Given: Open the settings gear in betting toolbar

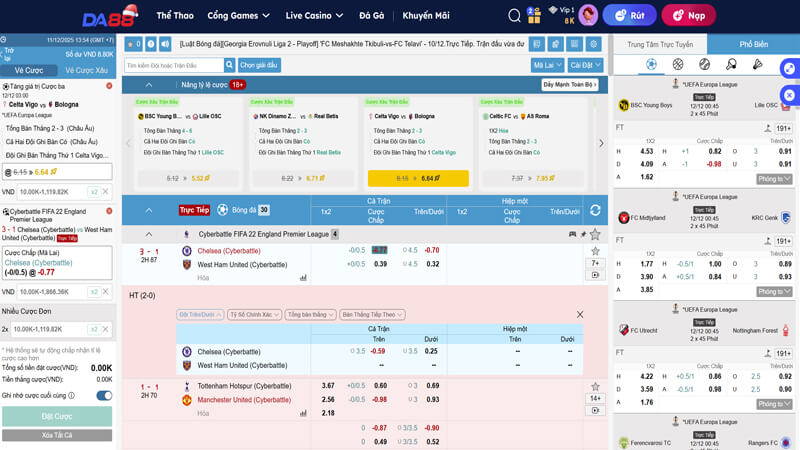Looking at the screenshot, I should [593, 44].
